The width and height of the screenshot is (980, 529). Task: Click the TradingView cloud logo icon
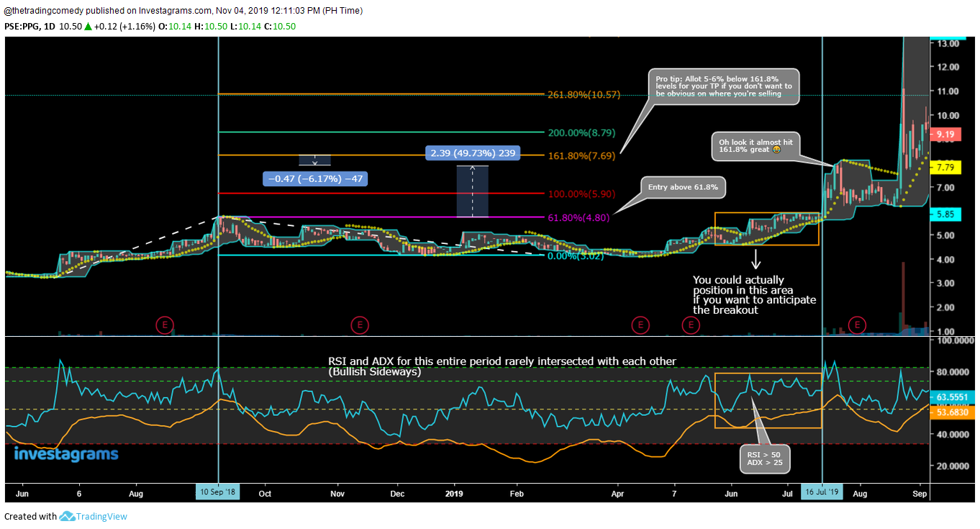tap(68, 516)
